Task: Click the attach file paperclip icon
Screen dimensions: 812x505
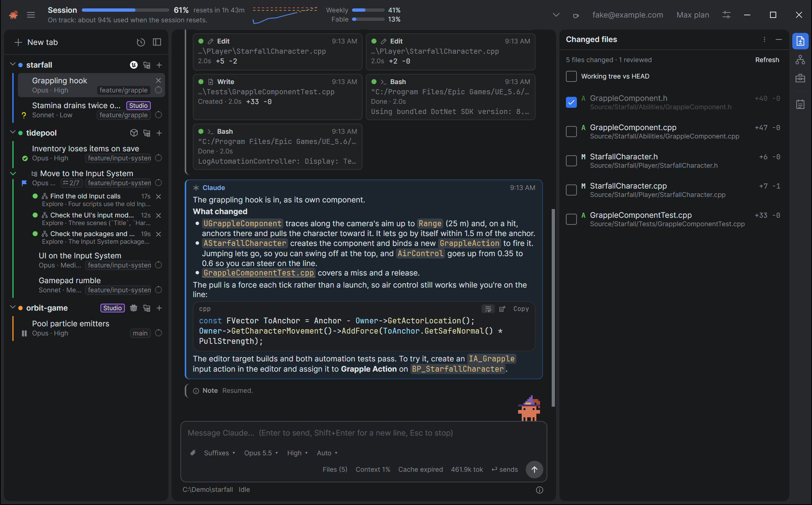Action: pyautogui.click(x=193, y=453)
